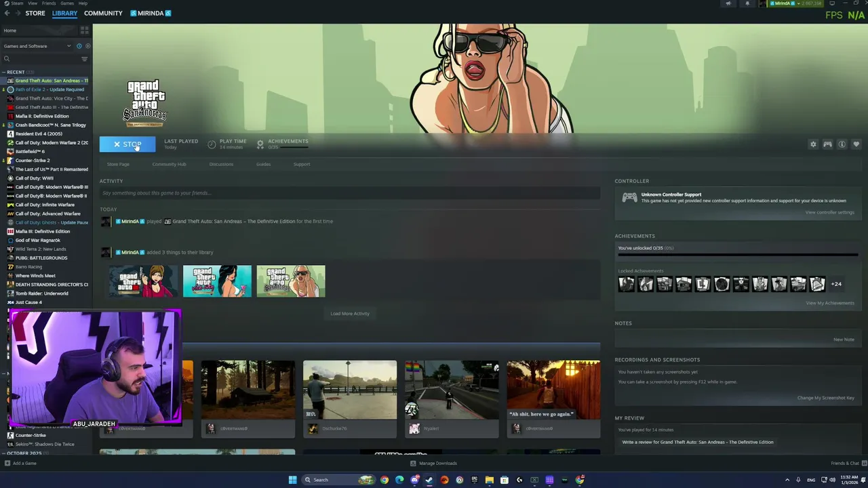Select Resident Evil 4 (2005) in list
The height and width of the screenshot is (488, 868).
[x=39, y=134]
